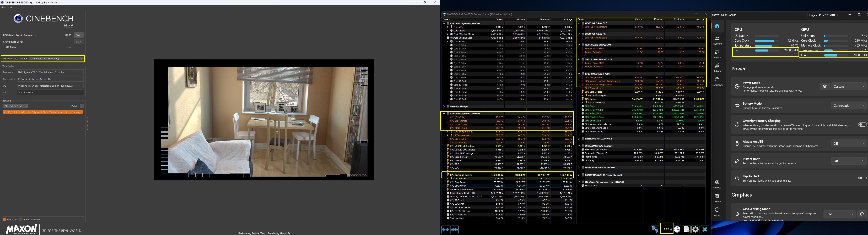The width and height of the screenshot is (868, 235).
Task: Stop the CPU Multi Core test
Action: (79, 35)
